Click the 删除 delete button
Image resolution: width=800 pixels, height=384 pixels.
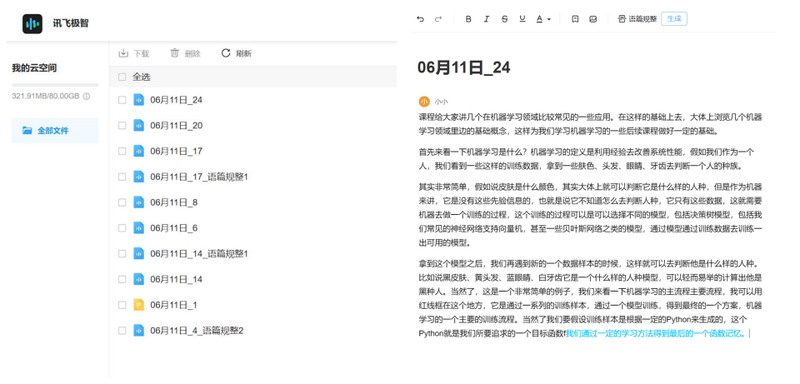pyautogui.click(x=185, y=54)
